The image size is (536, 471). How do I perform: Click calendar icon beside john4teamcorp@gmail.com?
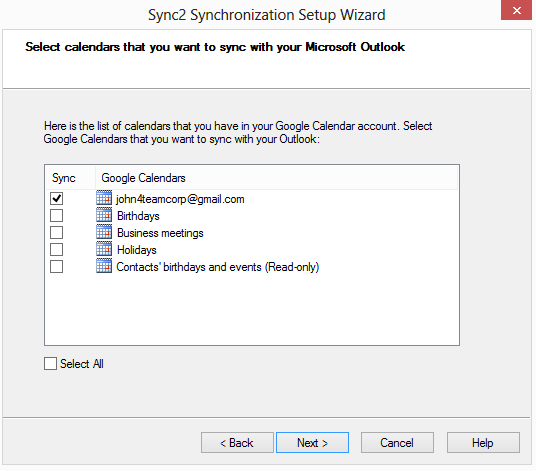point(104,198)
